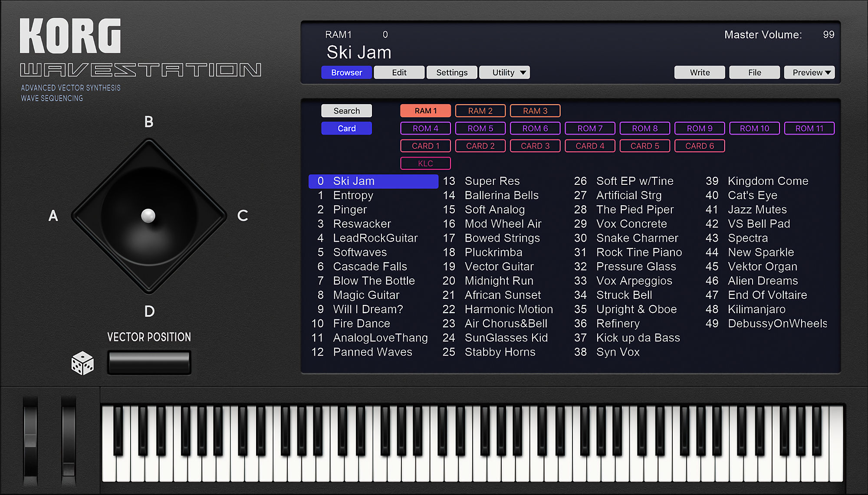Screen dimensions: 868x495
Task: Select the CARD 3 bank
Action: coord(535,146)
